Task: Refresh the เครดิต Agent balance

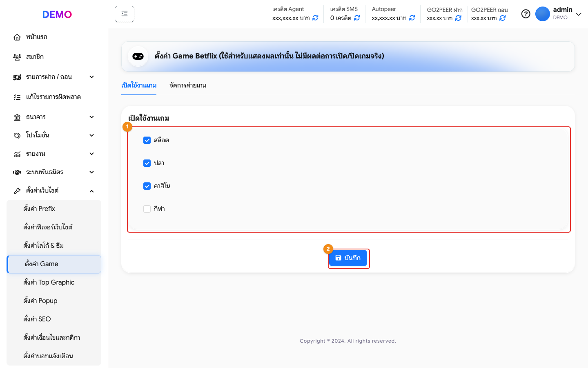Action: (315, 18)
